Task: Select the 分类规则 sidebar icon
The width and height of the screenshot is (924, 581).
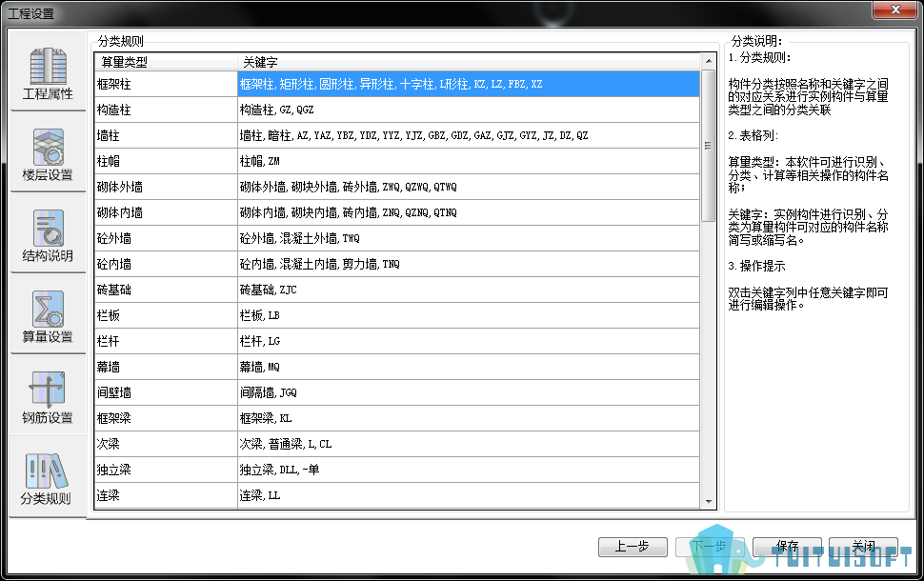Action: click(x=47, y=477)
